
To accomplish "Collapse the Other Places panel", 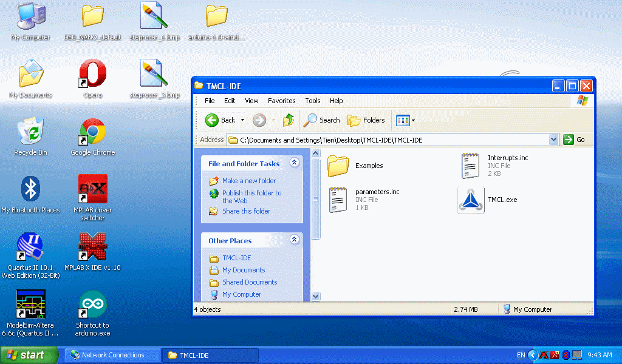I will point(295,240).
